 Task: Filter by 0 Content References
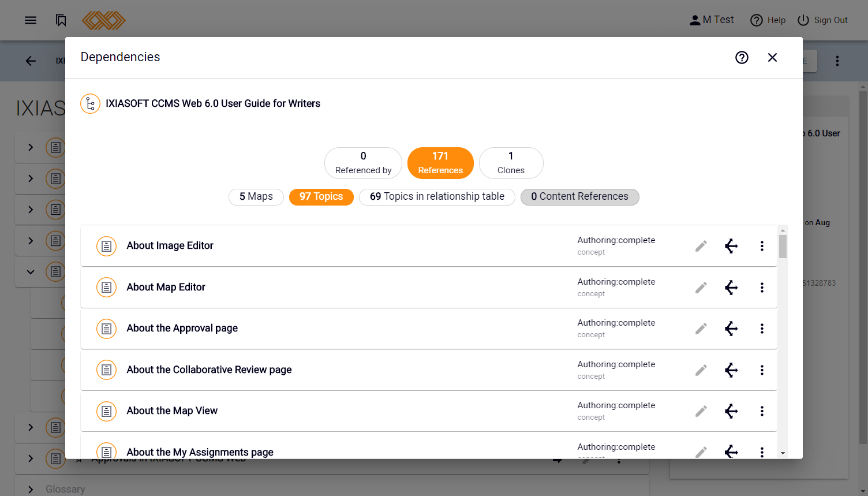(579, 197)
